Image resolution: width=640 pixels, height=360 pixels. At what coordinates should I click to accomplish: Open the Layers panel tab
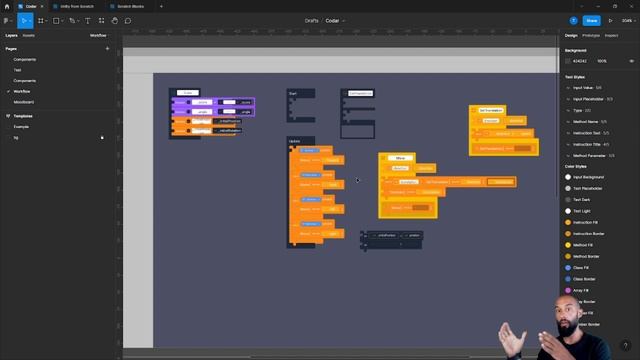coord(11,36)
